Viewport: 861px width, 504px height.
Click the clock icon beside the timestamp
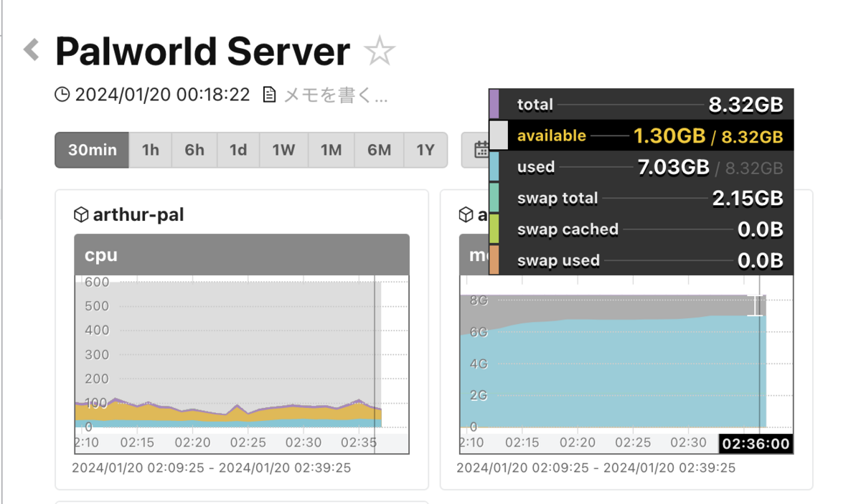[x=62, y=95]
